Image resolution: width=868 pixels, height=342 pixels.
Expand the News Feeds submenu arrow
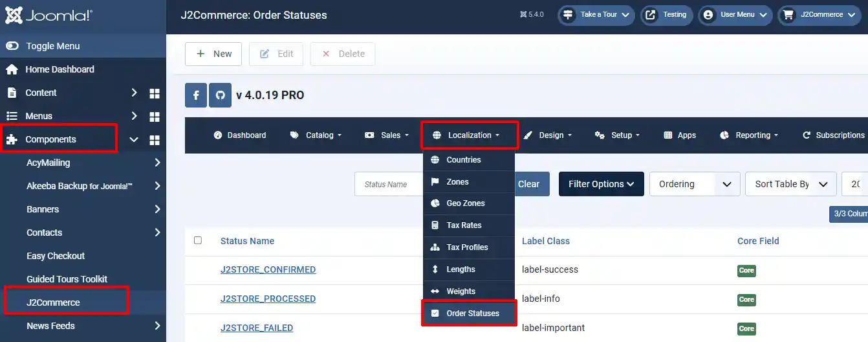(x=158, y=326)
